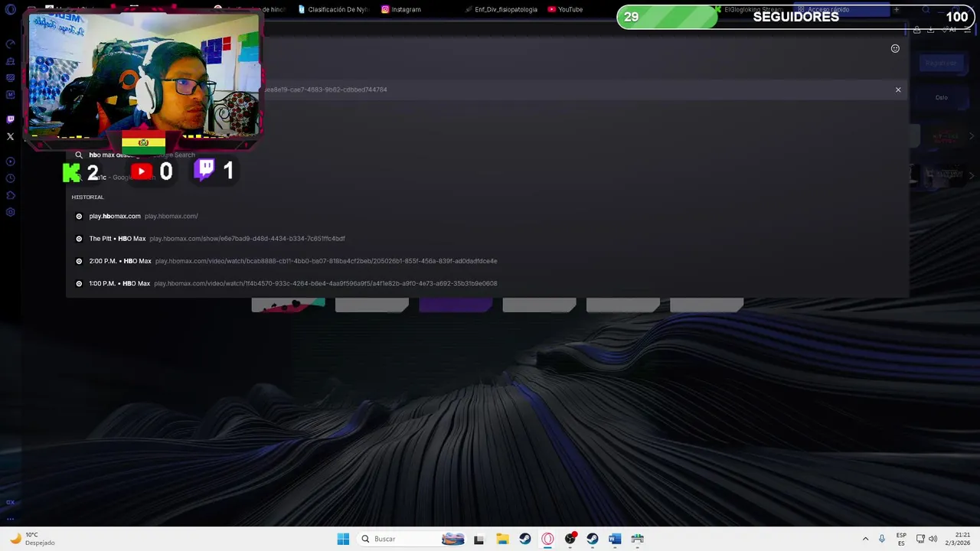Open The Pitt • HBO Max suggestion
This screenshot has height=551, width=980.
coord(487,239)
